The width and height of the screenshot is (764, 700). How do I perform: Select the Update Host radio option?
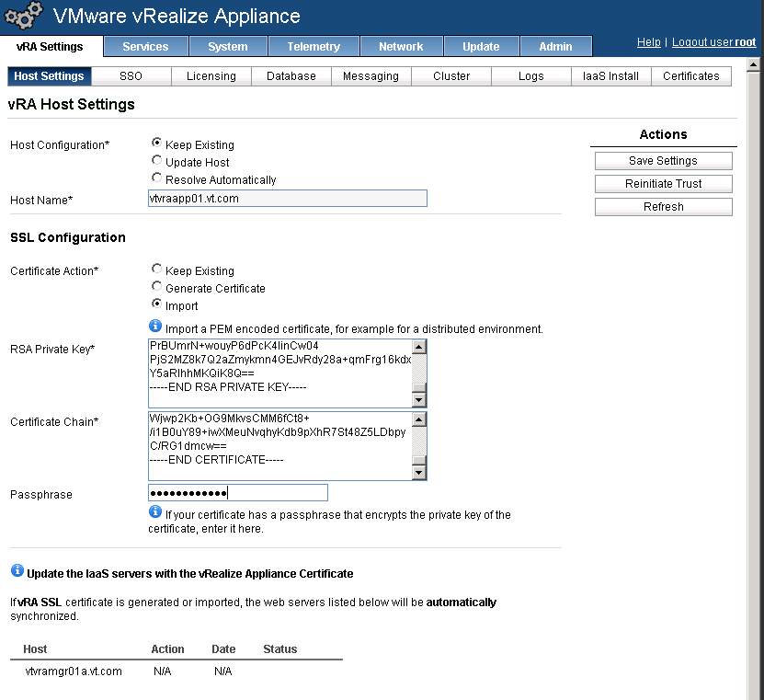tap(156, 160)
